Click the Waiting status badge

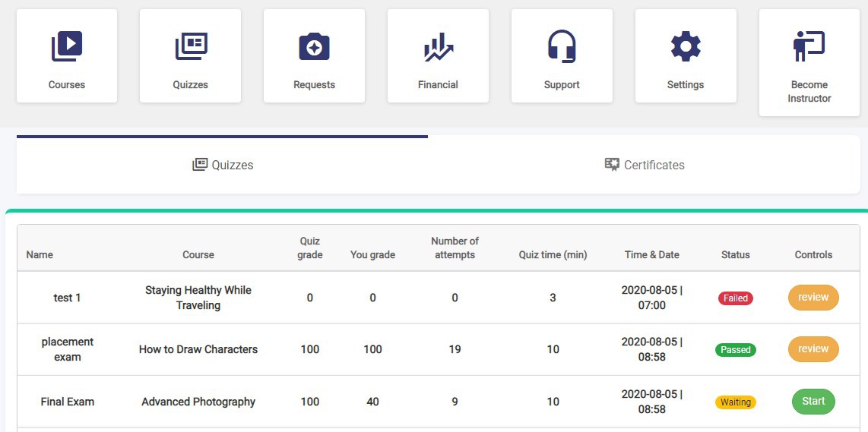coord(735,402)
